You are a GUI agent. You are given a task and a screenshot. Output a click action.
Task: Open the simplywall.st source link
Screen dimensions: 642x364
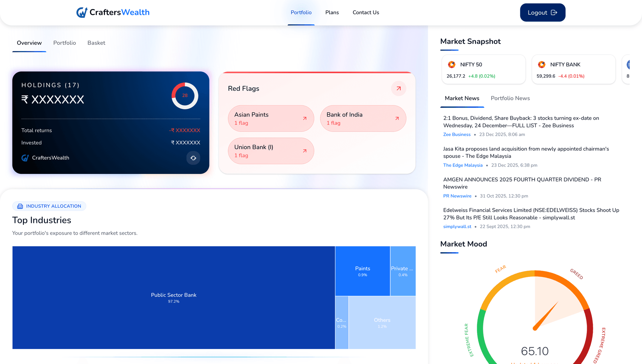tap(457, 226)
